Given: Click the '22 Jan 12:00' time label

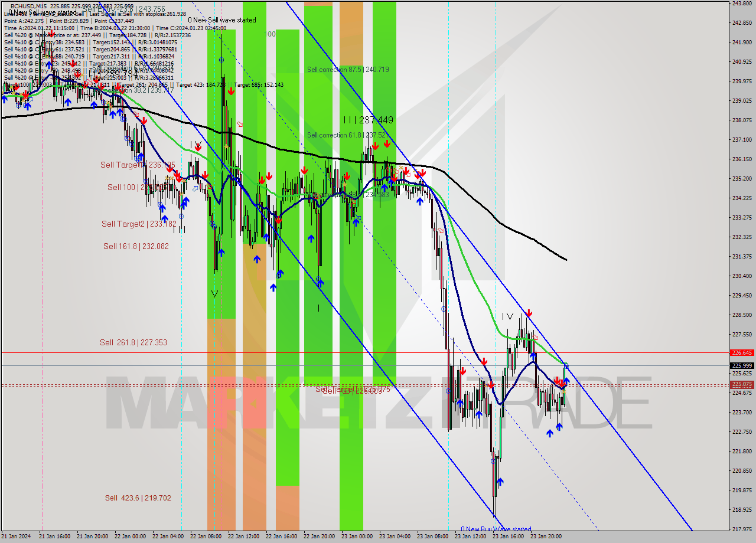Looking at the screenshot, I should 245,537.
